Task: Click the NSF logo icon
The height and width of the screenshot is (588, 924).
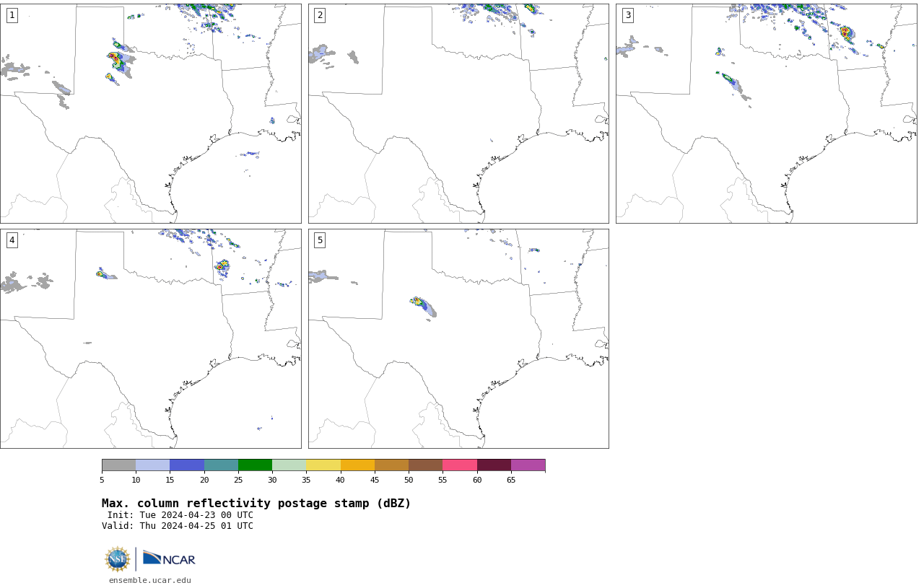Action: tap(118, 559)
